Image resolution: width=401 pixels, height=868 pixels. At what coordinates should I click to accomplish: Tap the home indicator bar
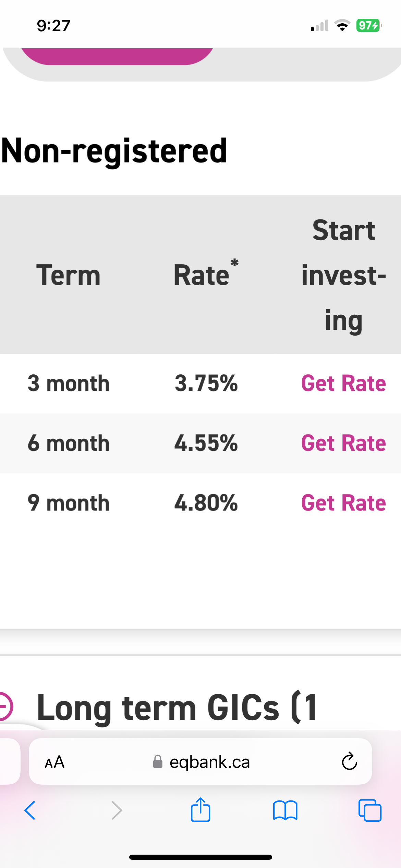point(200,857)
